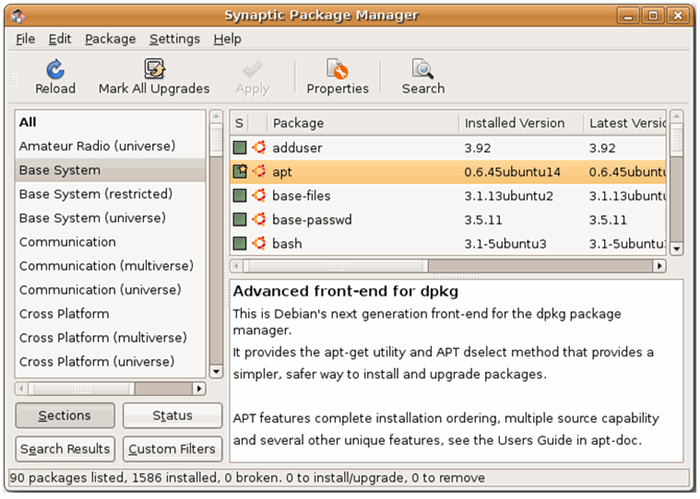
Task: Select the Base System section
Action: tap(110, 170)
